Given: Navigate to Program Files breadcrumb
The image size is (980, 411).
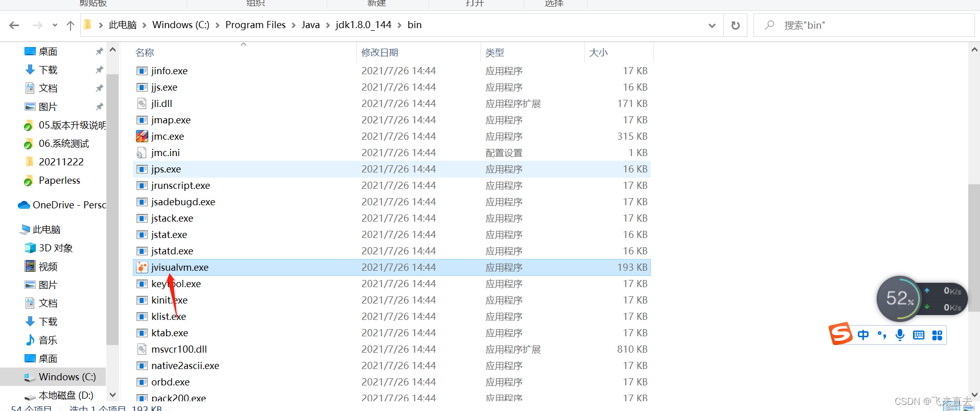Looking at the screenshot, I should pyautogui.click(x=256, y=25).
